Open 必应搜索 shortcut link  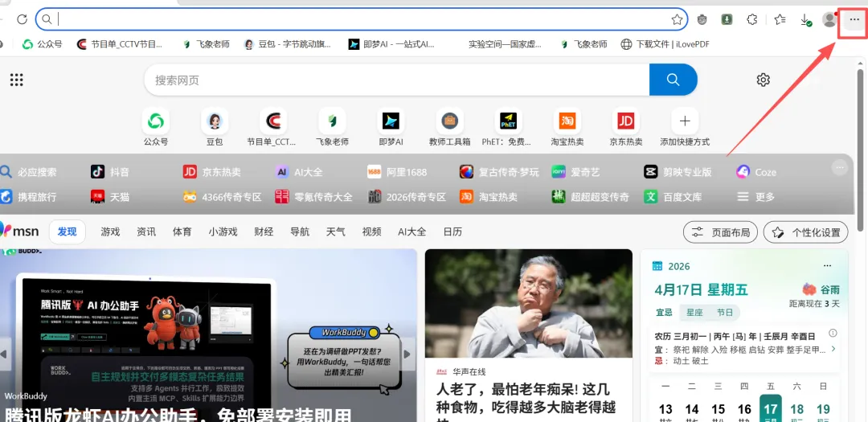click(29, 172)
